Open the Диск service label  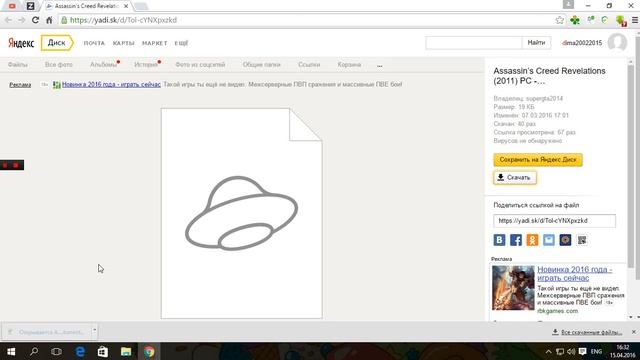57,43
